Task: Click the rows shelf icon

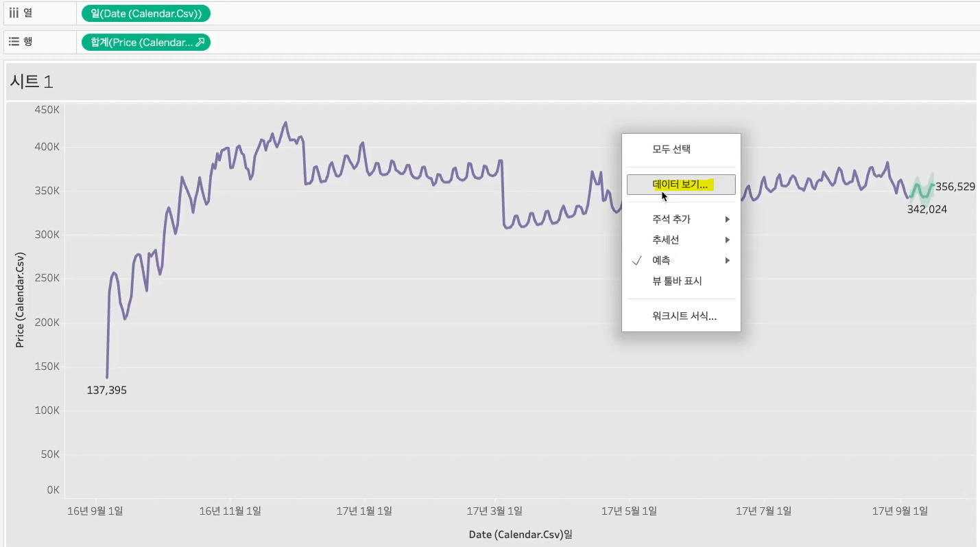Action: [x=13, y=42]
